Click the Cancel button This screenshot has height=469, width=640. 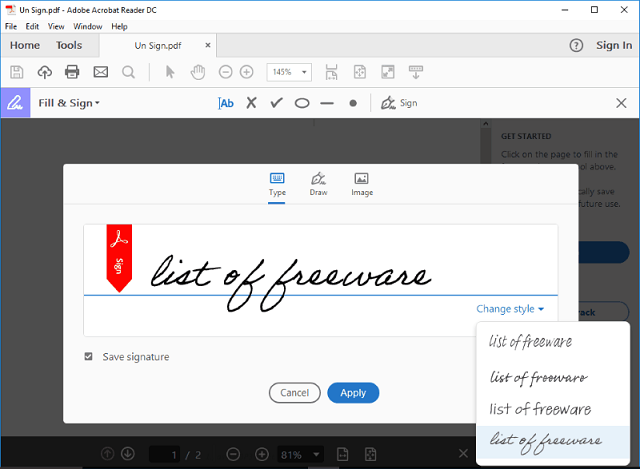tap(294, 393)
